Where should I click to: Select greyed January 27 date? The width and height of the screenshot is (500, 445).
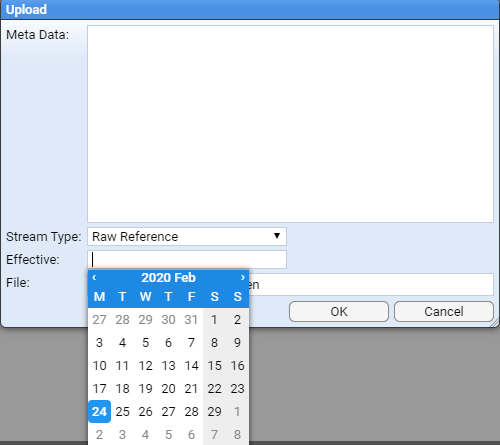point(99,320)
